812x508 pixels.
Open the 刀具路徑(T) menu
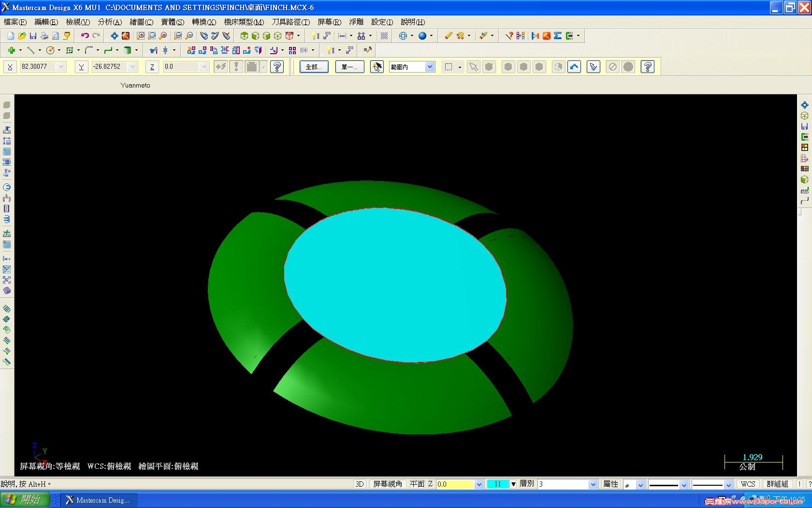click(x=290, y=22)
